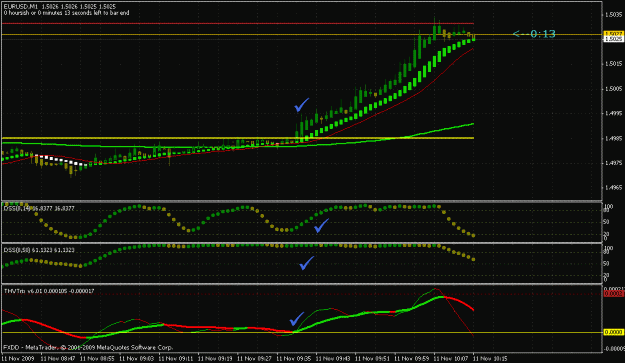Click the '11 Nov 09:19' time label
This screenshot has width=625, height=363.
click(215, 359)
